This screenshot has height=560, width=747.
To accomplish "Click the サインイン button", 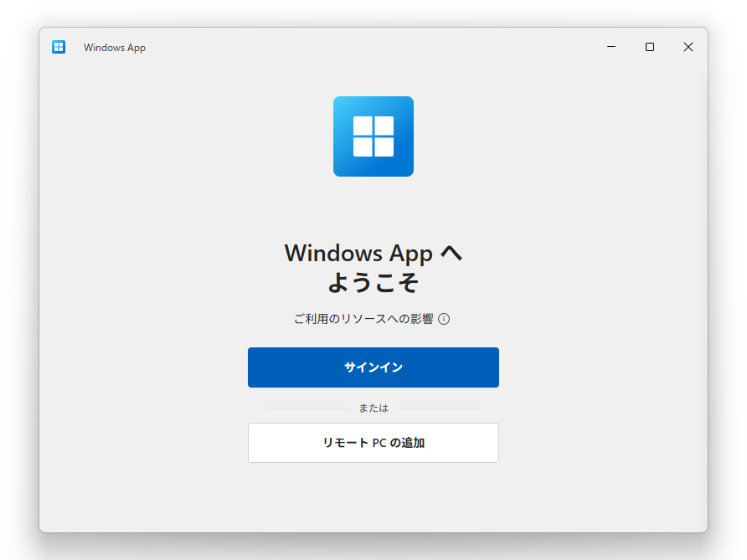I will (373, 367).
